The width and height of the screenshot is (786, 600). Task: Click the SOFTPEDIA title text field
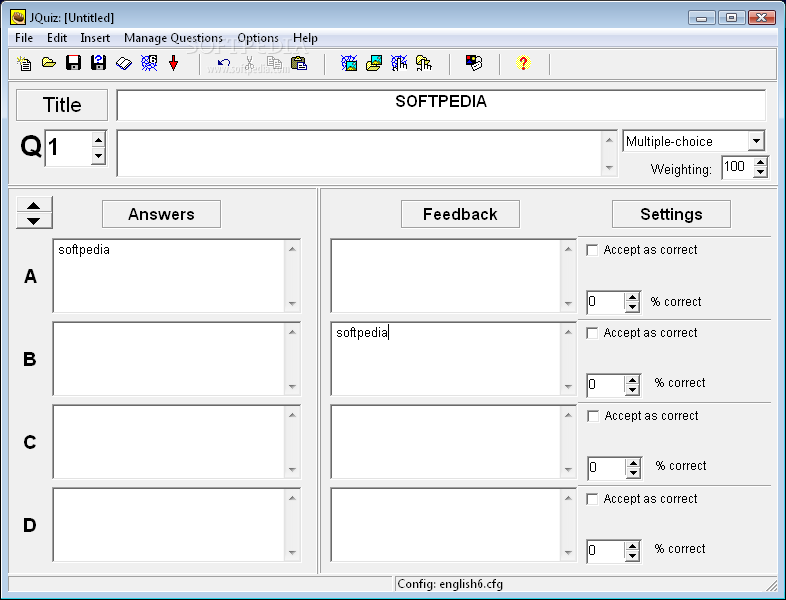tap(441, 105)
